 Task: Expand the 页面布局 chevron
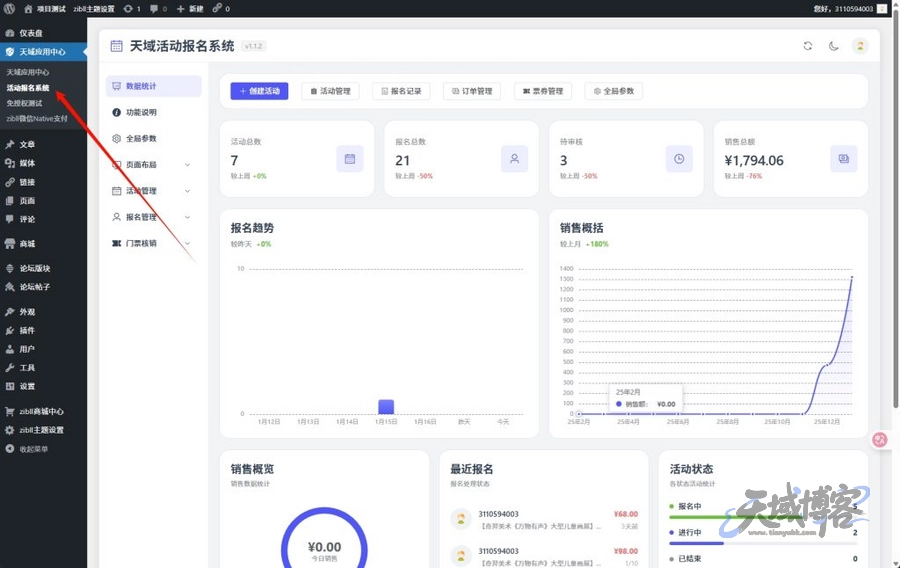point(187,165)
